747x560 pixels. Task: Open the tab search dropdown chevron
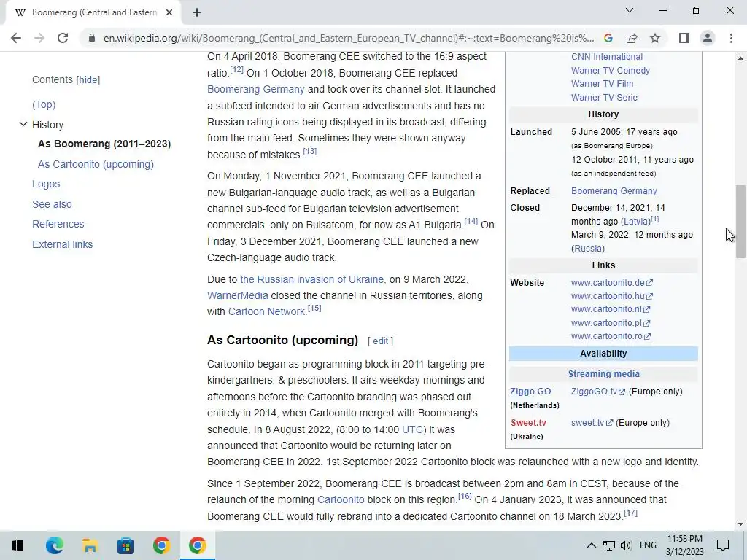point(630,10)
